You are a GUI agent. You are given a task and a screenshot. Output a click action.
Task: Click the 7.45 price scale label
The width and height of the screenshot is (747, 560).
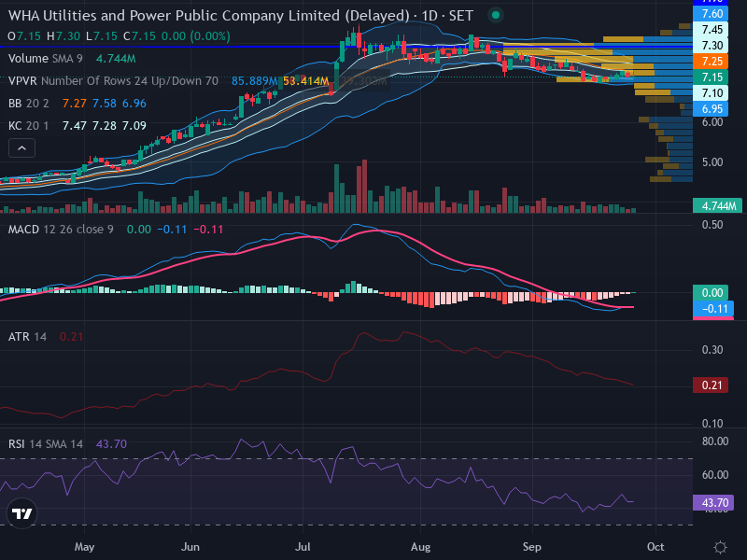tap(711, 30)
